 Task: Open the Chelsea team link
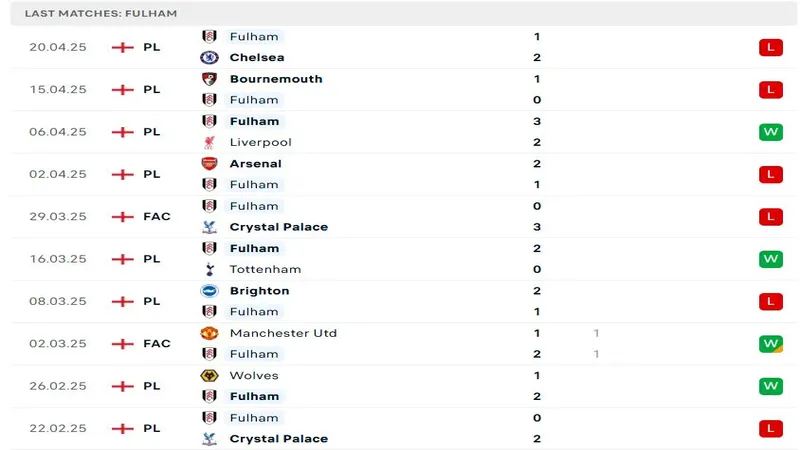(x=257, y=58)
